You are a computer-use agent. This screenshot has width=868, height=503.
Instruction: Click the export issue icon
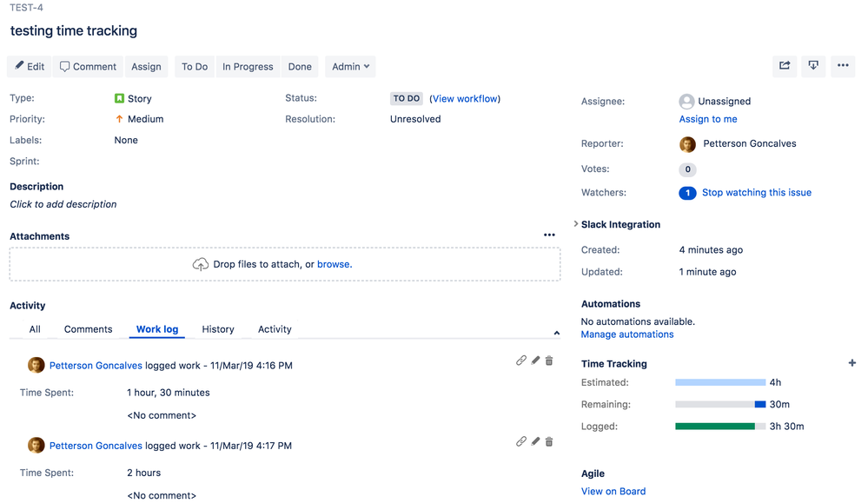[x=813, y=66]
